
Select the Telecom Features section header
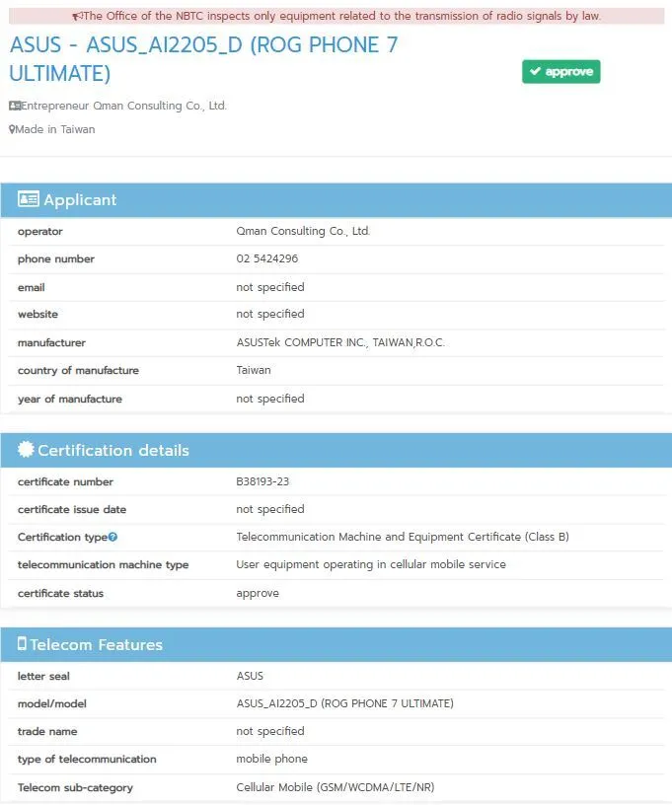[336, 644]
